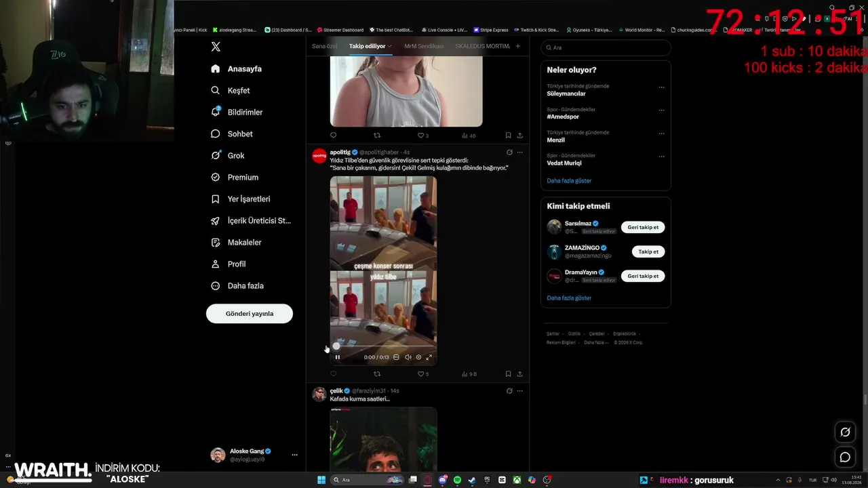Open the Windows Start menu
868x488 pixels.
[x=321, y=480]
